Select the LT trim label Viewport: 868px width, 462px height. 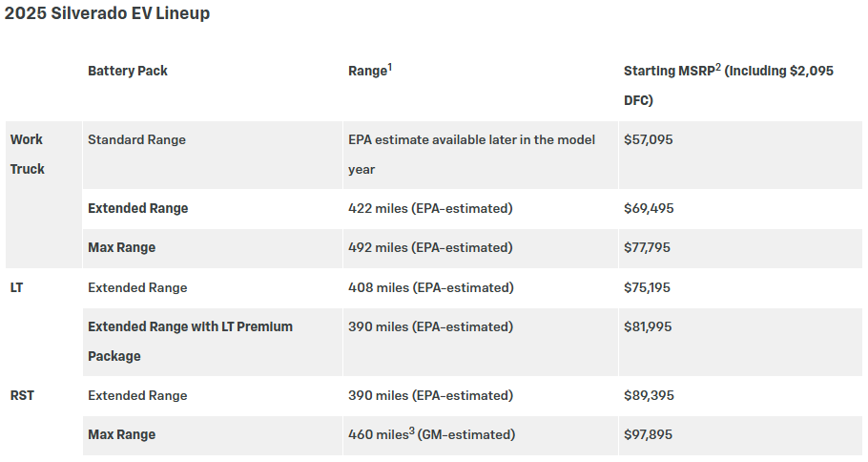(x=17, y=287)
